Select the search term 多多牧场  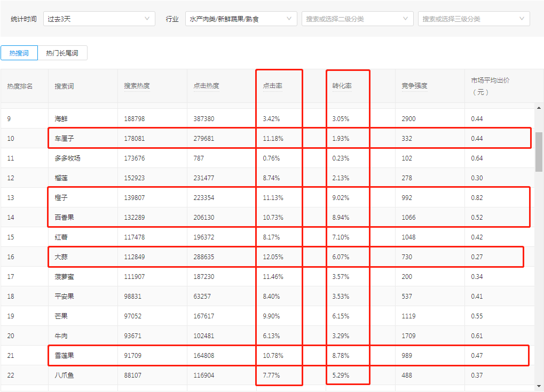pos(67,158)
